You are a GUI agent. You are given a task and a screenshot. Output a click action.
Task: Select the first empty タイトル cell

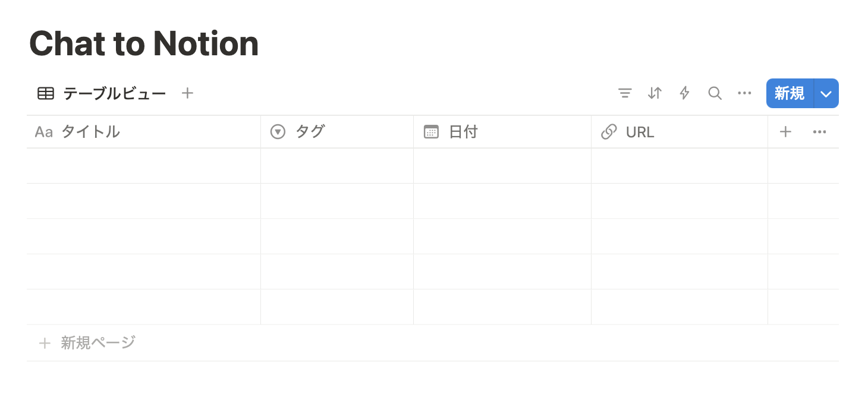[x=143, y=166]
